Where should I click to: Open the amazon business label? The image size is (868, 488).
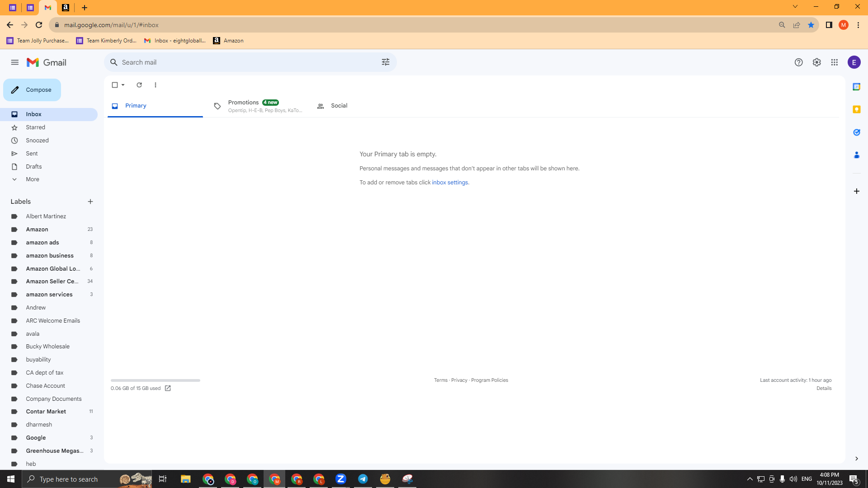tap(49, 256)
